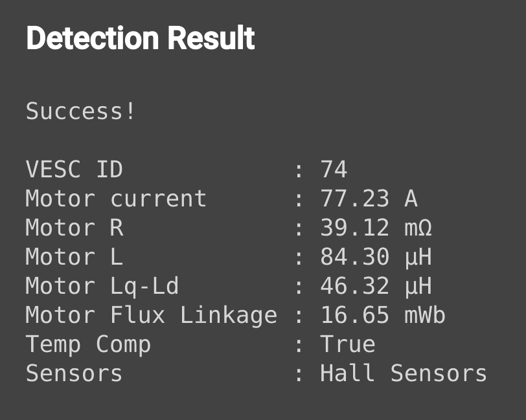
Task: Click the Motor Flux Linkage label
Action: (x=151, y=315)
